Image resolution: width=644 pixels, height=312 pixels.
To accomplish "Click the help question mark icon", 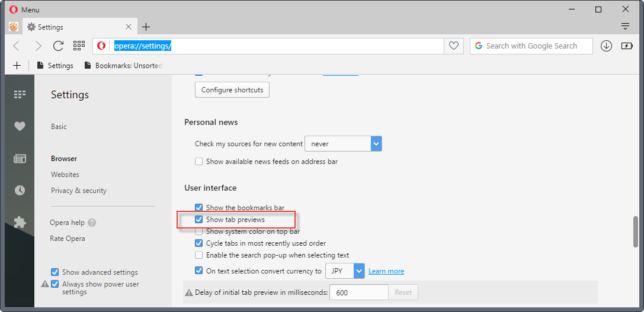I will pyautogui.click(x=92, y=223).
